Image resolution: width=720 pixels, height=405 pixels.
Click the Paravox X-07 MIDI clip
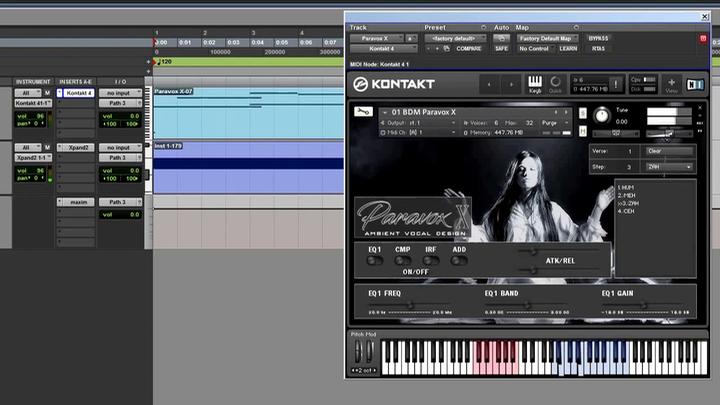(x=248, y=113)
